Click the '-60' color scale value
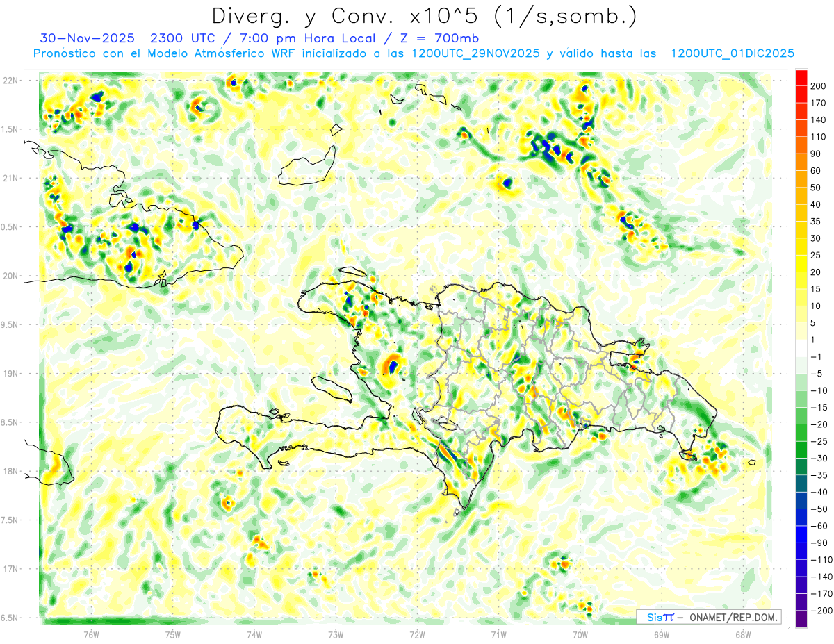834x644 pixels. 820,526
